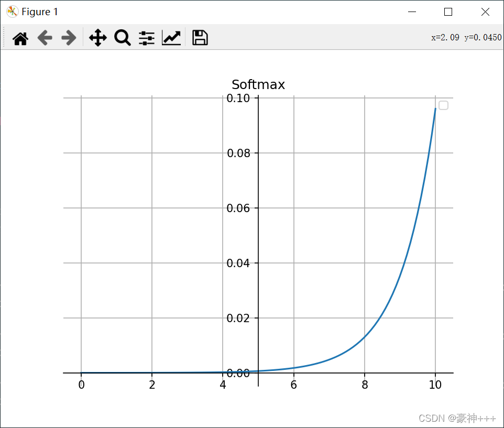Click the empty legend box
This screenshot has height=428, width=504.
pyautogui.click(x=443, y=105)
